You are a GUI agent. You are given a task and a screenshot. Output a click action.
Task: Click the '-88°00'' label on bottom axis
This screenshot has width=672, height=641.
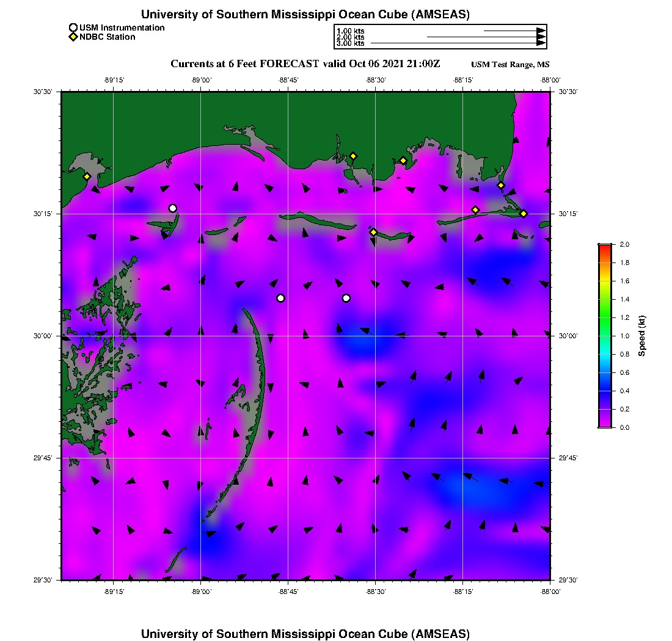(x=550, y=592)
